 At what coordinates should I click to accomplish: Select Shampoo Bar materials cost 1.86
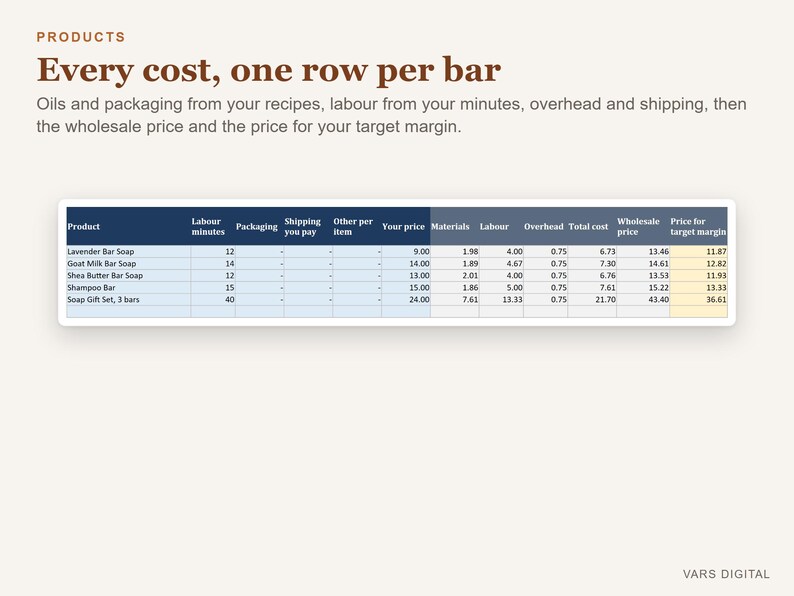(x=455, y=288)
